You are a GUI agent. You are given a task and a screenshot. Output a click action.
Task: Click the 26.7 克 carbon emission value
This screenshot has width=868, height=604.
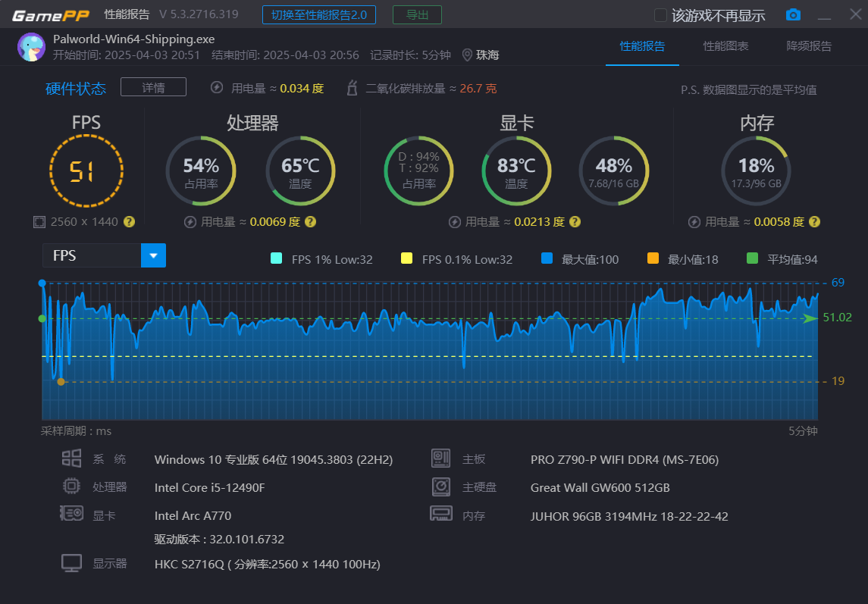pyautogui.click(x=478, y=89)
